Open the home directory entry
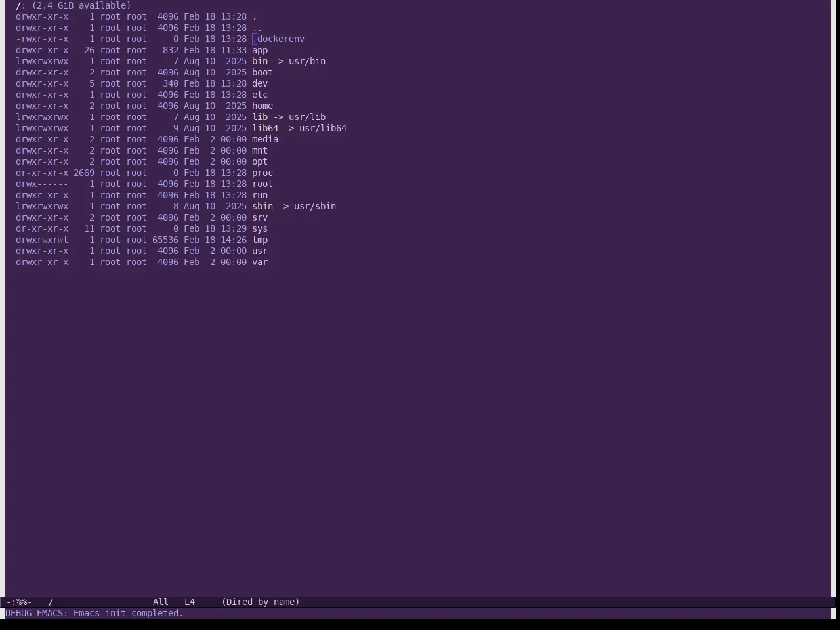Viewport: 840px width, 630px height. (262, 106)
